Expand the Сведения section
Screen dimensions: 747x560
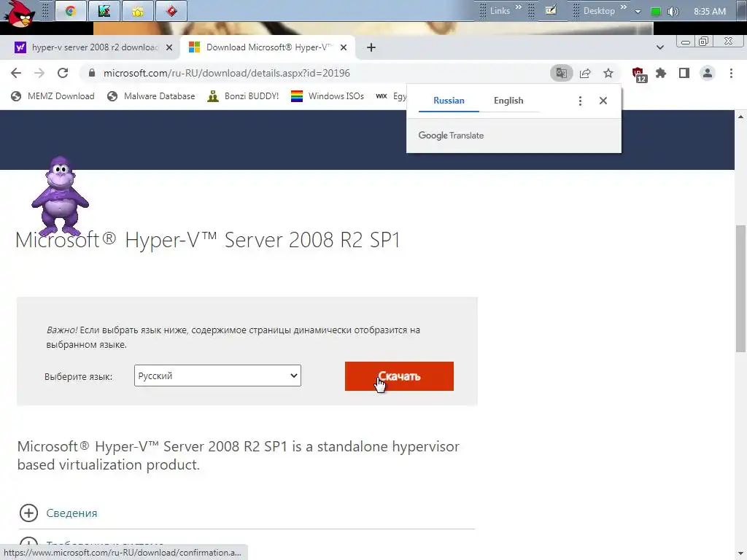28,513
